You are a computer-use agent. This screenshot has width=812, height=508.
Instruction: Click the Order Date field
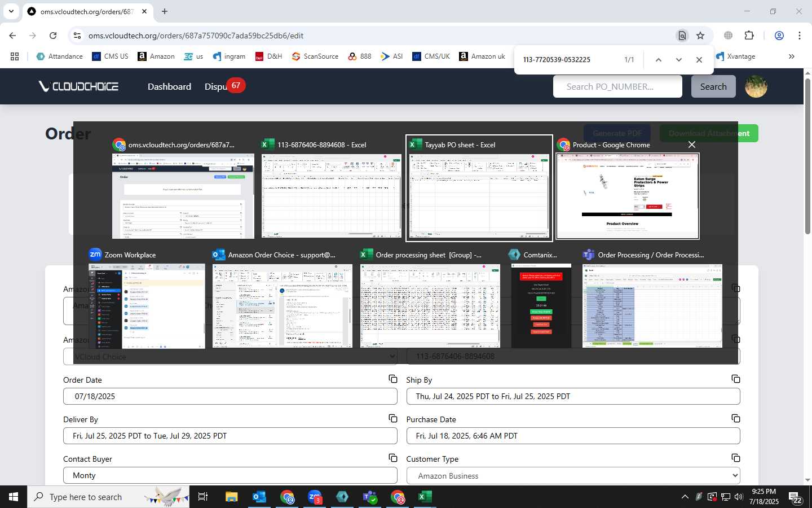[230, 396]
